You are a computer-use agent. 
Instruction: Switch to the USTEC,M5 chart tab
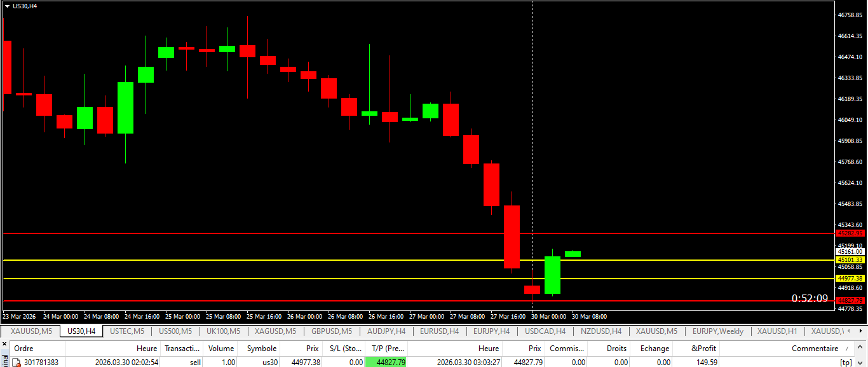[126, 331]
